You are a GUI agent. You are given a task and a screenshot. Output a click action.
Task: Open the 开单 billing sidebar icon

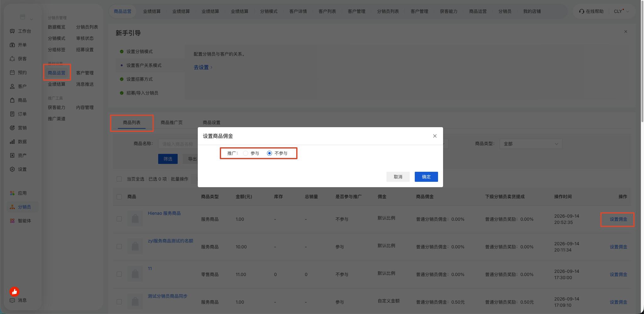12,45
